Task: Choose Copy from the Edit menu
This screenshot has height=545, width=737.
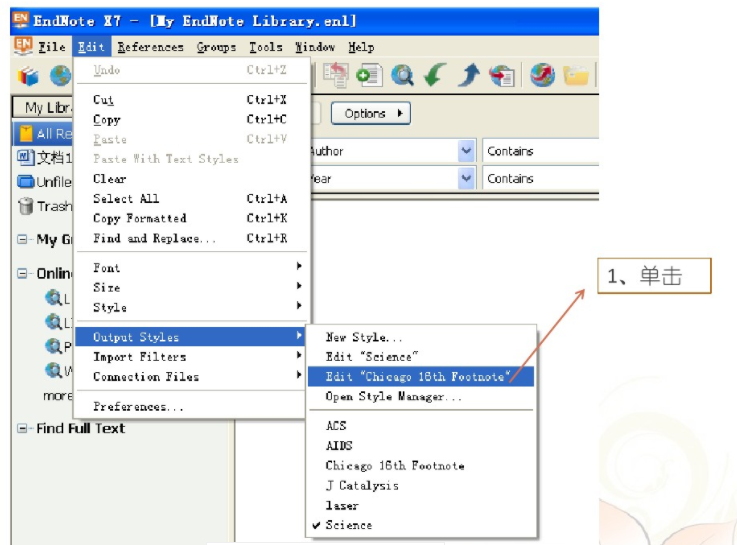Action: 190,119
